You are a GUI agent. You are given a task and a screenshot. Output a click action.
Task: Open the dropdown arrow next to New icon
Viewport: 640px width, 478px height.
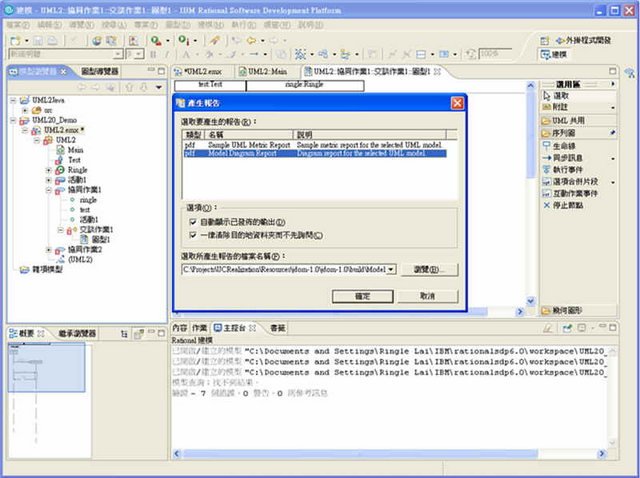point(27,41)
